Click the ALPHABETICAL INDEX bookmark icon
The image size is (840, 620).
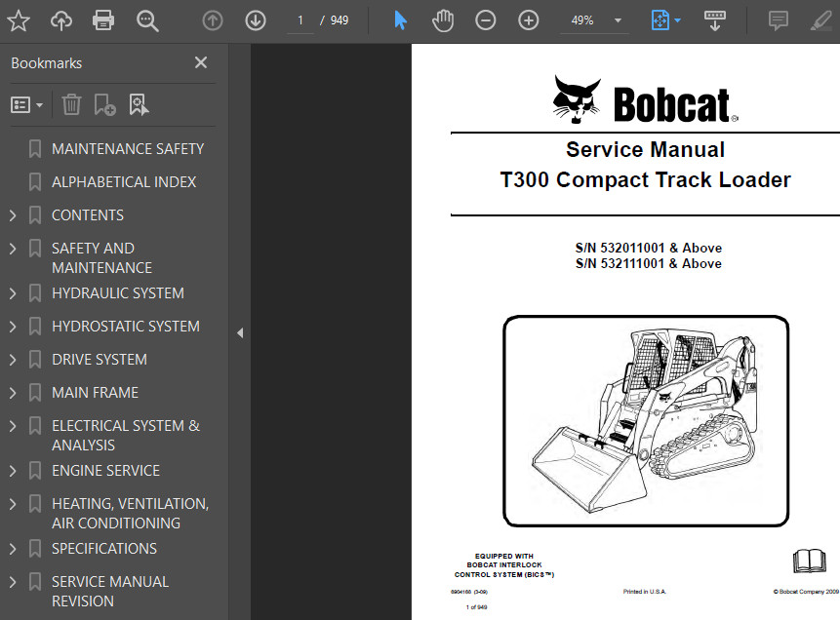pyautogui.click(x=35, y=182)
